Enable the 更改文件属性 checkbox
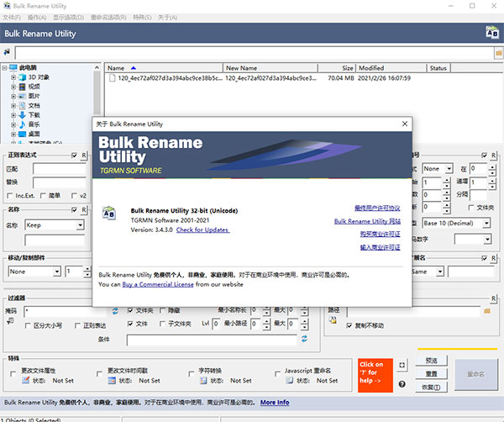 point(13,374)
